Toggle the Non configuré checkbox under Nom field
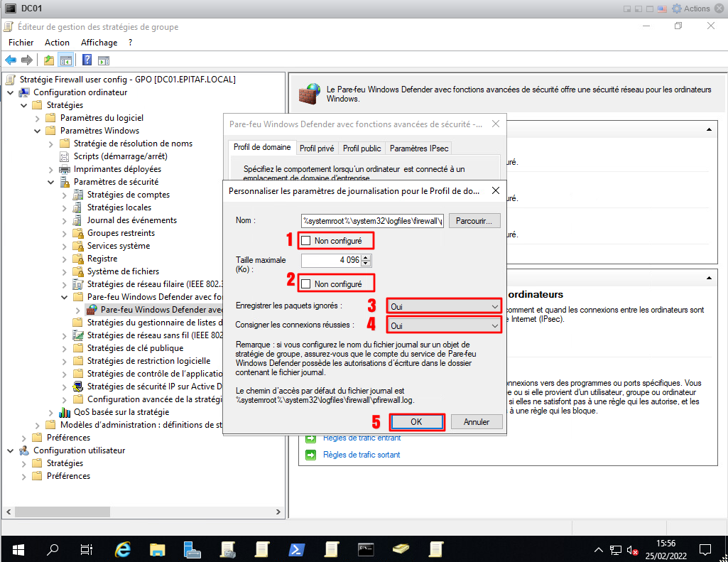The height and width of the screenshot is (562, 728). 306,241
